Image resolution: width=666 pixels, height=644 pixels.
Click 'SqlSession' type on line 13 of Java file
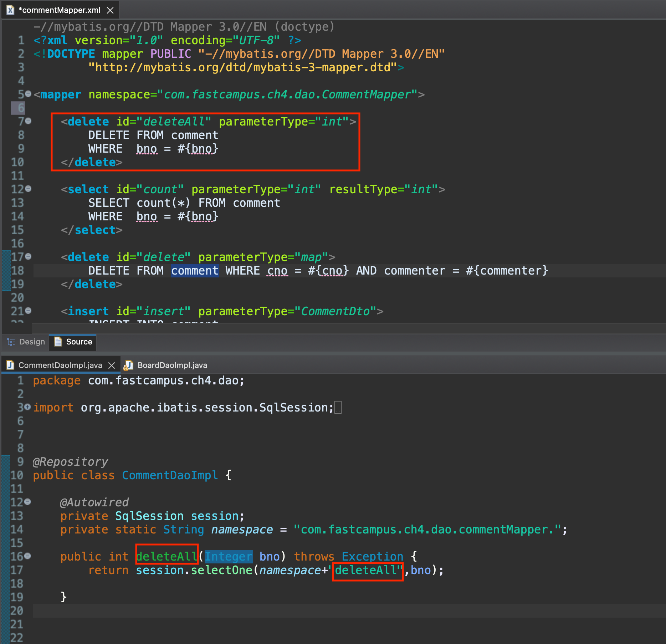point(149,516)
